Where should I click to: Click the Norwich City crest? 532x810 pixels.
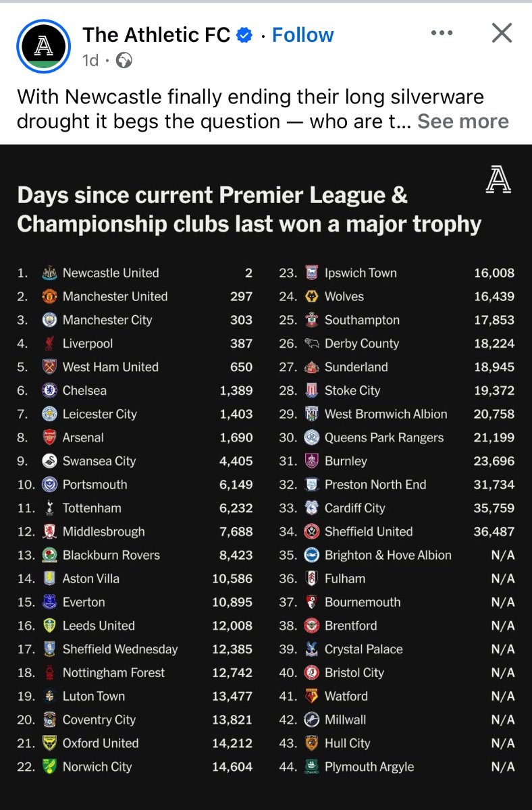pos(49,767)
